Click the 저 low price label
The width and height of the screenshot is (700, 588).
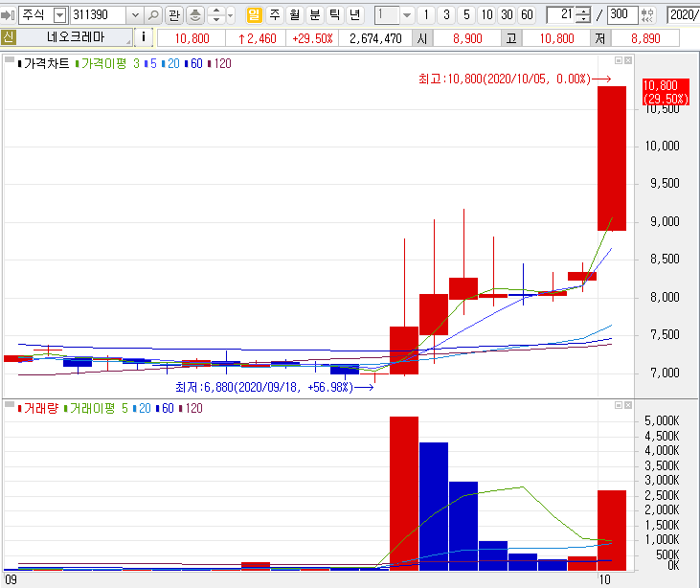coord(600,38)
